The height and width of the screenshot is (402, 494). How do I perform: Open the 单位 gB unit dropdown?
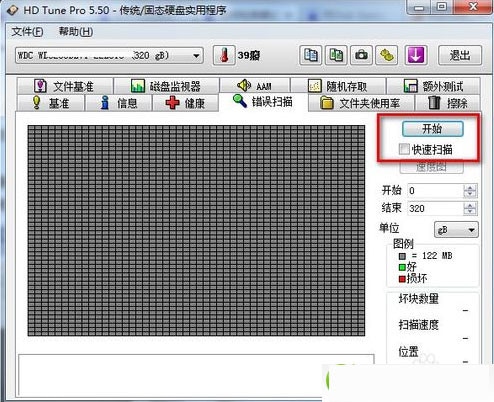click(x=456, y=230)
